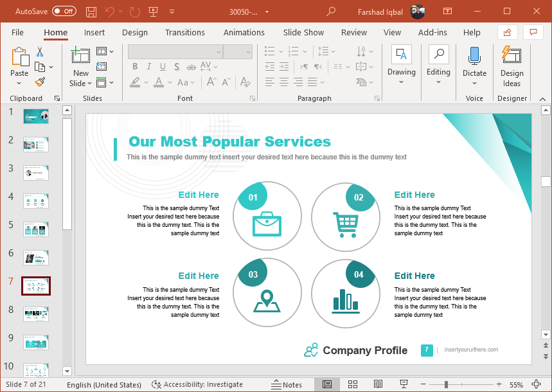The image size is (552, 392).
Task: Open the Transitions ribbon tab
Action: point(185,32)
